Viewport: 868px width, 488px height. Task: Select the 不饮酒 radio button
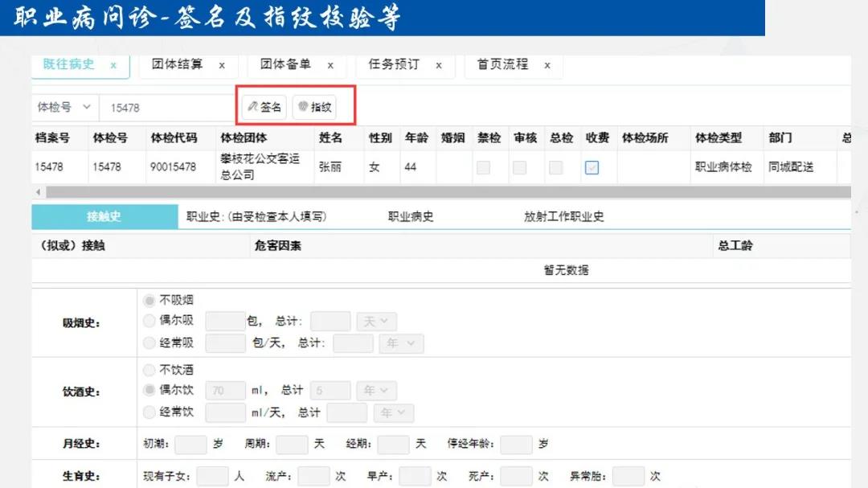[x=149, y=370]
